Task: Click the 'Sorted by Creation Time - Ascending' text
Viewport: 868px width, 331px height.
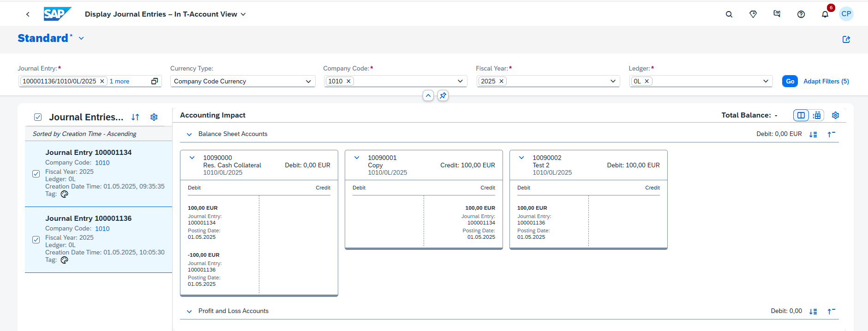Action: point(84,134)
